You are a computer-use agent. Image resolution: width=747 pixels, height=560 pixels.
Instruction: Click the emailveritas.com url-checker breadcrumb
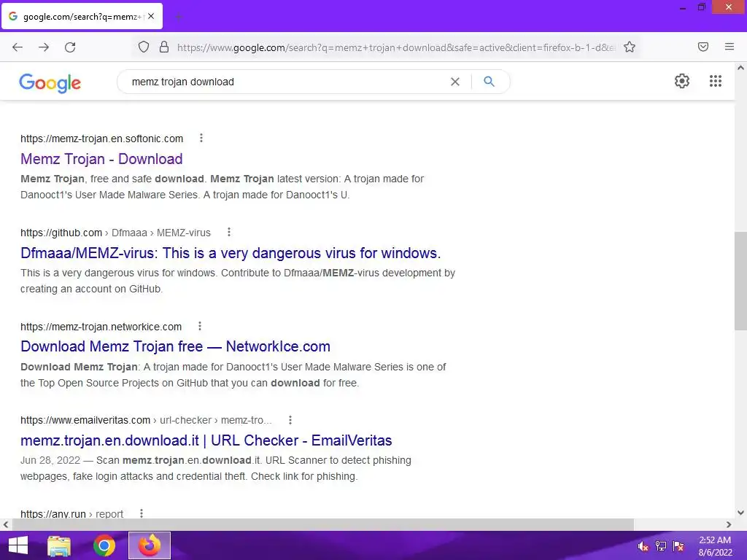(146, 421)
